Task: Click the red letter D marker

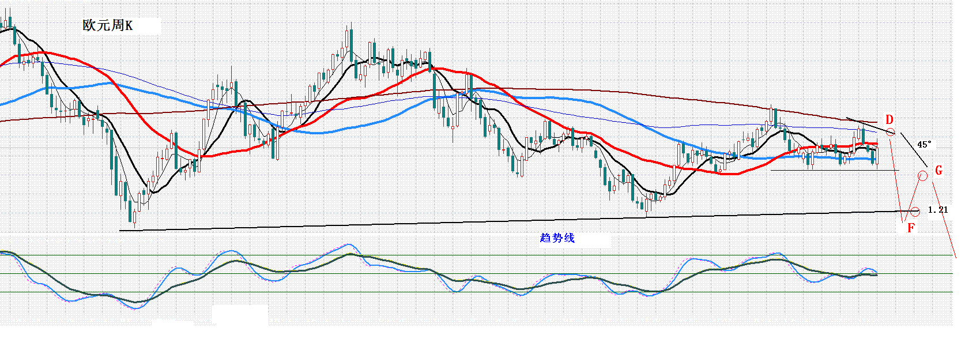Action: tap(889, 120)
